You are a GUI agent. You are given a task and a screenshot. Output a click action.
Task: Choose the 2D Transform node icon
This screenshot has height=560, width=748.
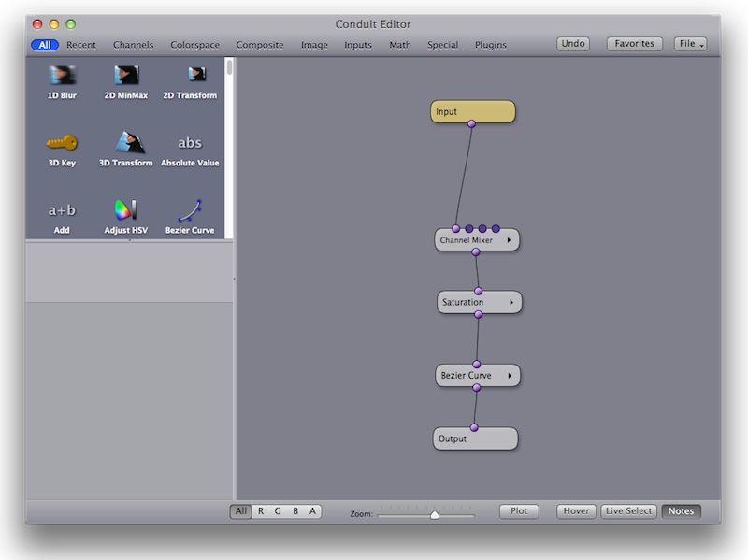192,75
